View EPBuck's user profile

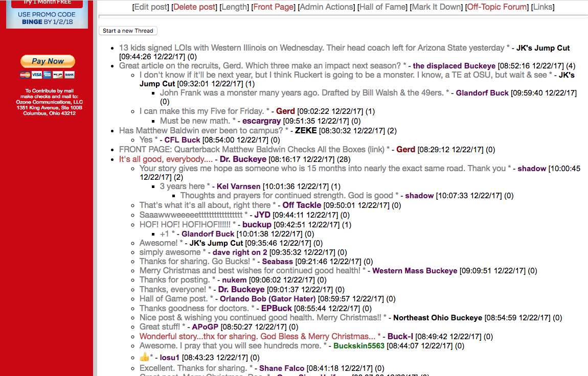[x=277, y=308]
